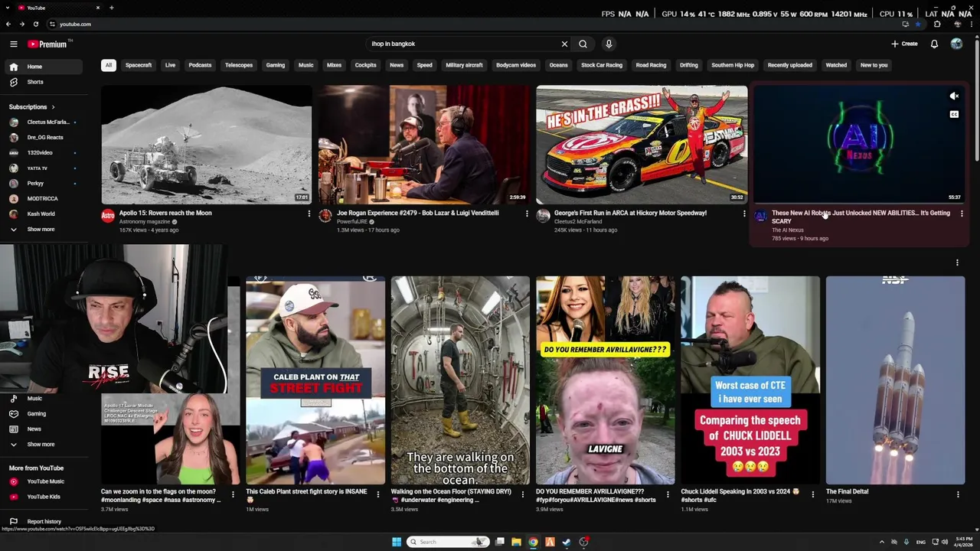
Task: Select the Shorts sidebar item
Action: pyautogui.click(x=42, y=82)
